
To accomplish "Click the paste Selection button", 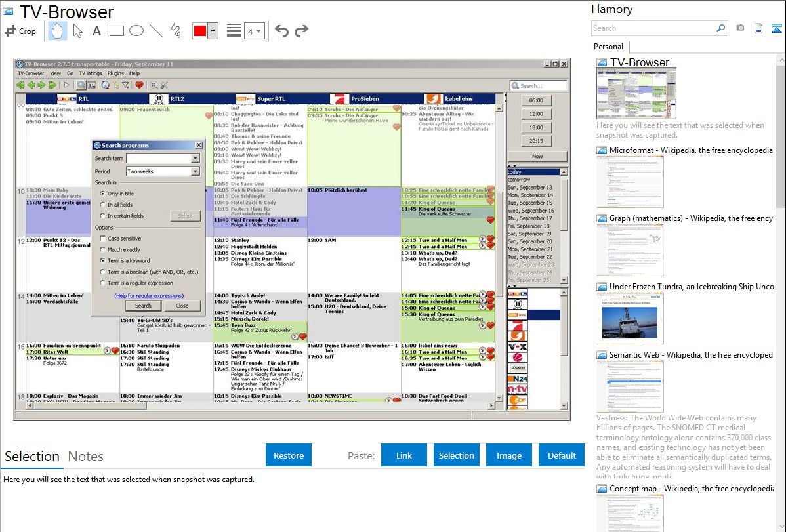I will pos(456,455).
